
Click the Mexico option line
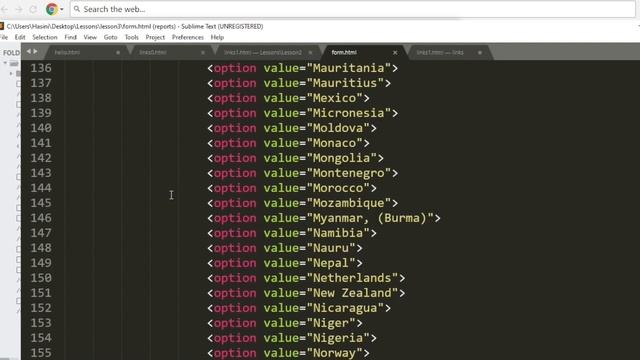click(x=288, y=98)
